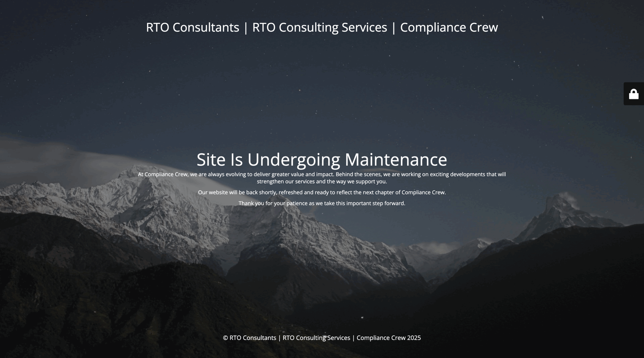
Task: Open the login lock icon panel
Action: tap(634, 94)
